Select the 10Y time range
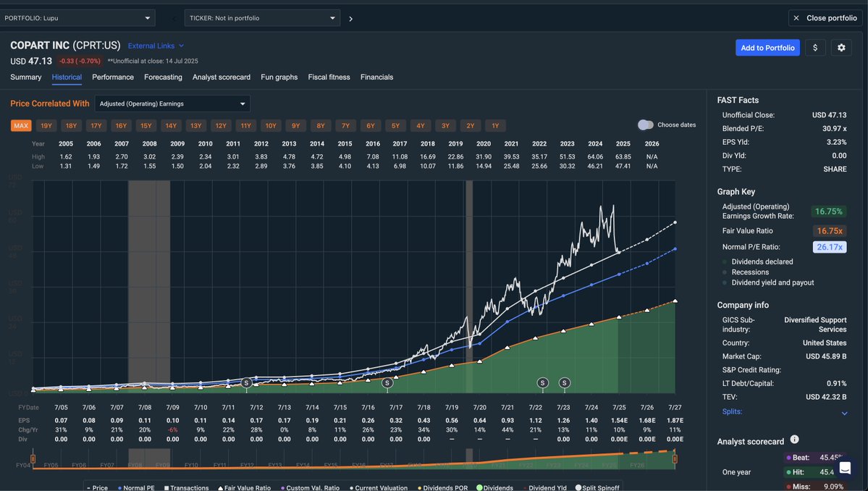The height and width of the screenshot is (491, 868). tap(271, 126)
